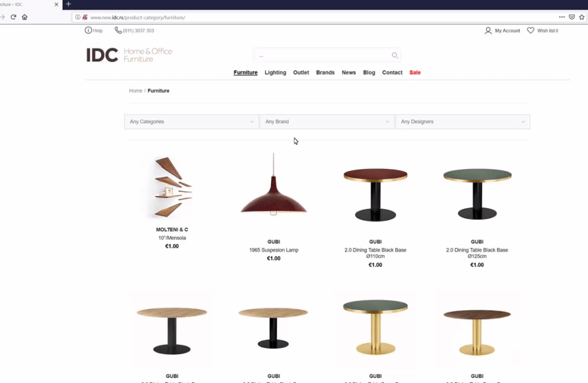Click the €1.00 price under 10°/Mensola

coord(172,246)
